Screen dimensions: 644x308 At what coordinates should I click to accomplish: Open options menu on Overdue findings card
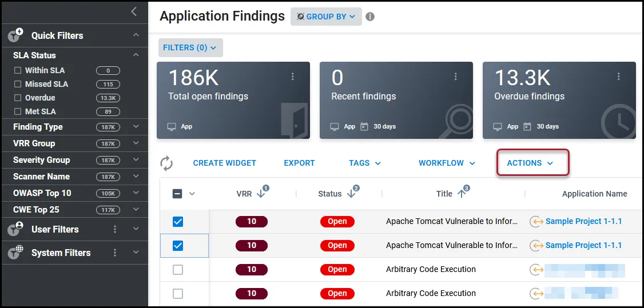tap(618, 76)
